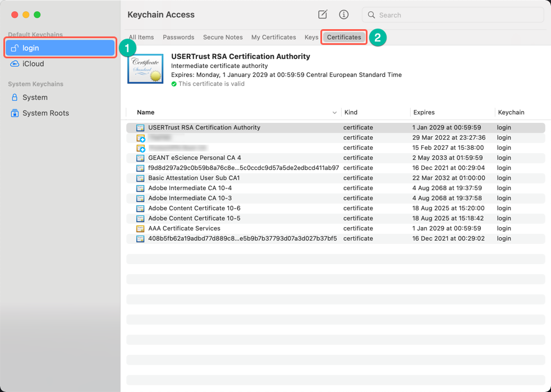
Task: Click expiry 29 Mar 2022 at 23:27:36
Action: (449, 138)
